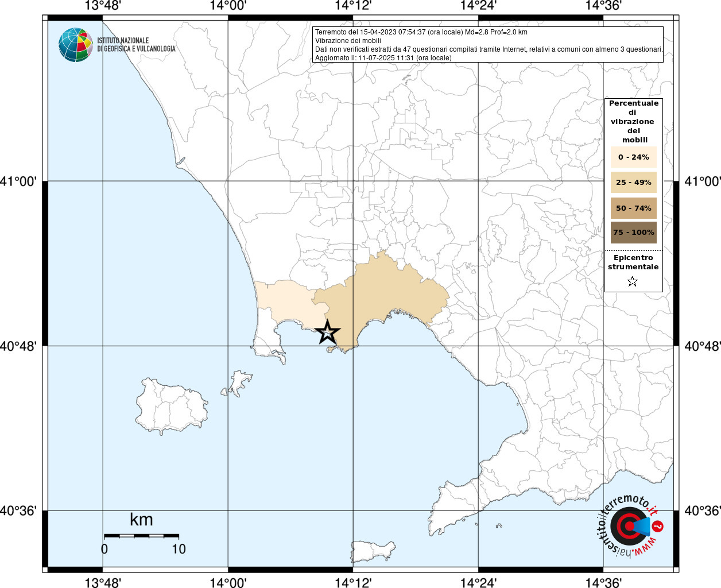
Task: Click the bottom 14°12' longitude label
Action: (x=353, y=582)
